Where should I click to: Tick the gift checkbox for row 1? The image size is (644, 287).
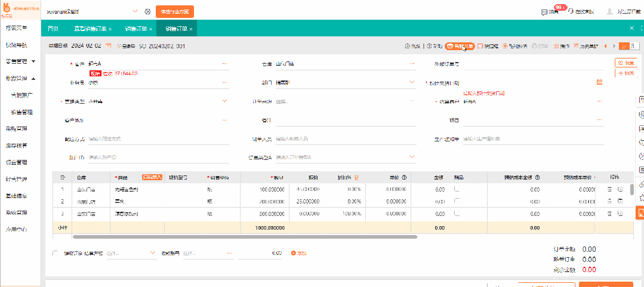(457, 189)
